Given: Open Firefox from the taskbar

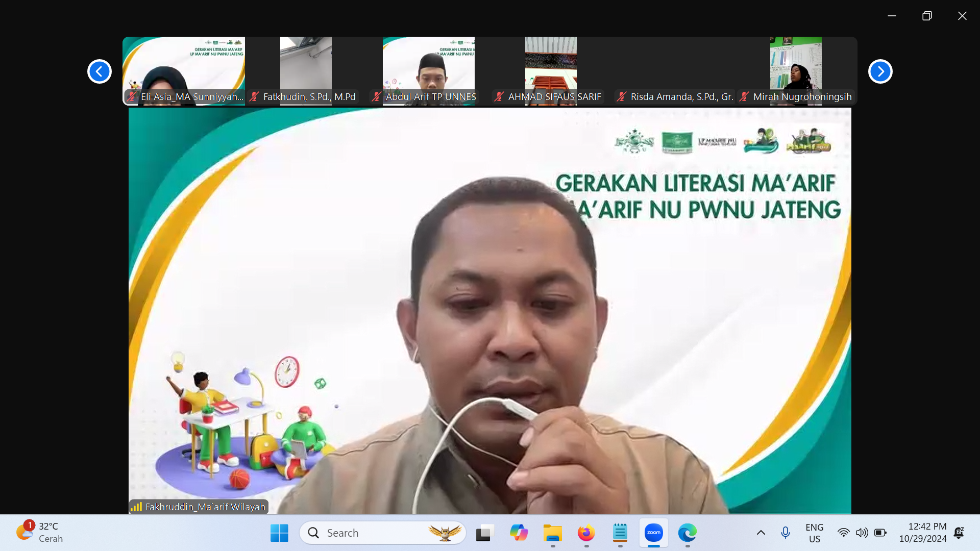Looking at the screenshot, I should (x=586, y=533).
